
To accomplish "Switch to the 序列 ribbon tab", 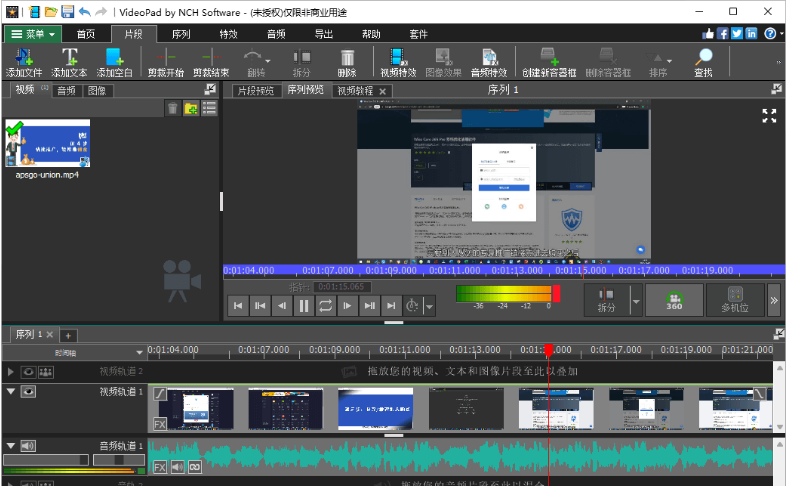I will coord(181,34).
